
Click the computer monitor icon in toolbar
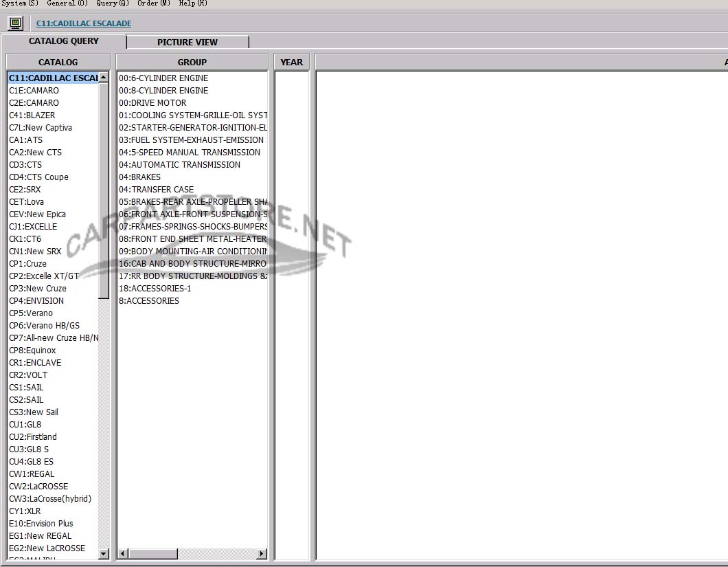[x=15, y=23]
